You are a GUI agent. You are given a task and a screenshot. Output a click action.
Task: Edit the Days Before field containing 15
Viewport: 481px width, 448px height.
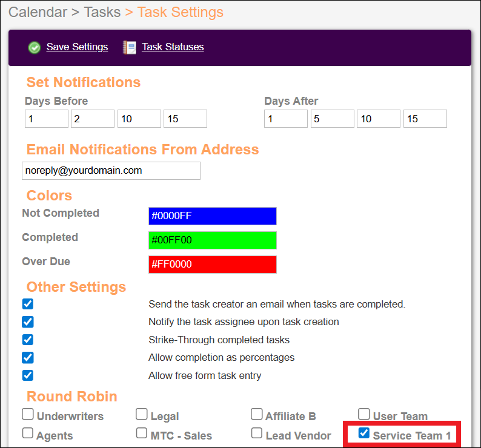185,119
